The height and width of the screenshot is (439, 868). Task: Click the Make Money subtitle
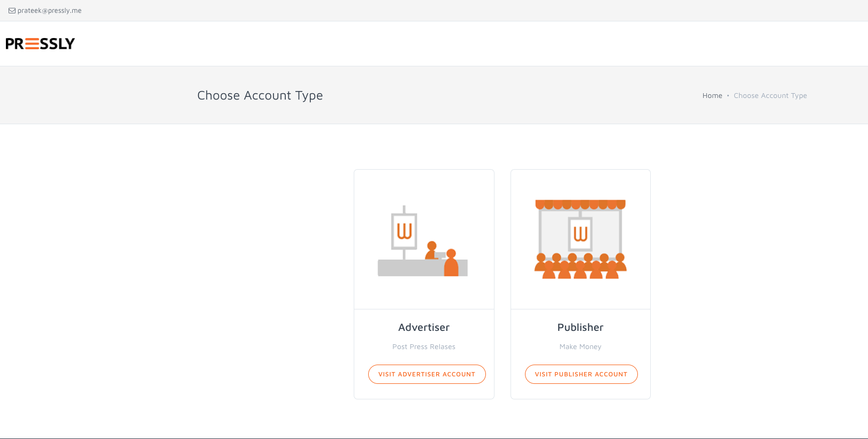580,347
